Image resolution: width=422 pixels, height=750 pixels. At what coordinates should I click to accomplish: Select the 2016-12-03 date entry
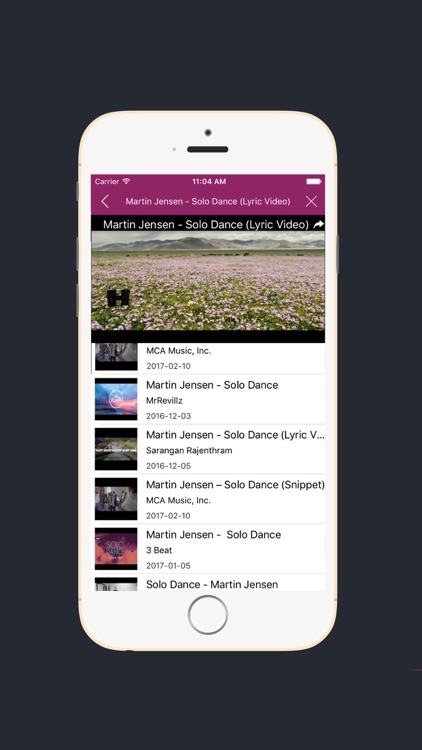(168, 416)
